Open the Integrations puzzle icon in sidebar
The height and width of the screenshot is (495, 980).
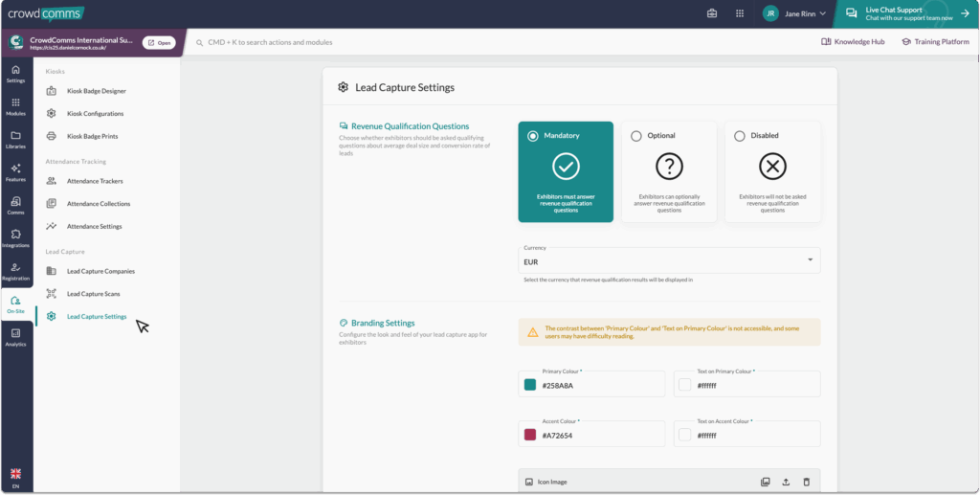tap(15, 237)
